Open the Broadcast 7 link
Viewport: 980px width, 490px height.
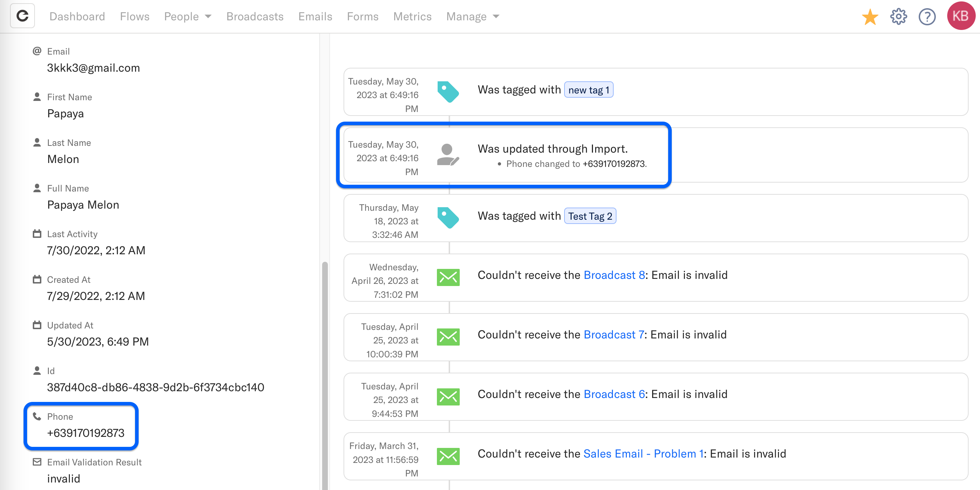point(614,334)
